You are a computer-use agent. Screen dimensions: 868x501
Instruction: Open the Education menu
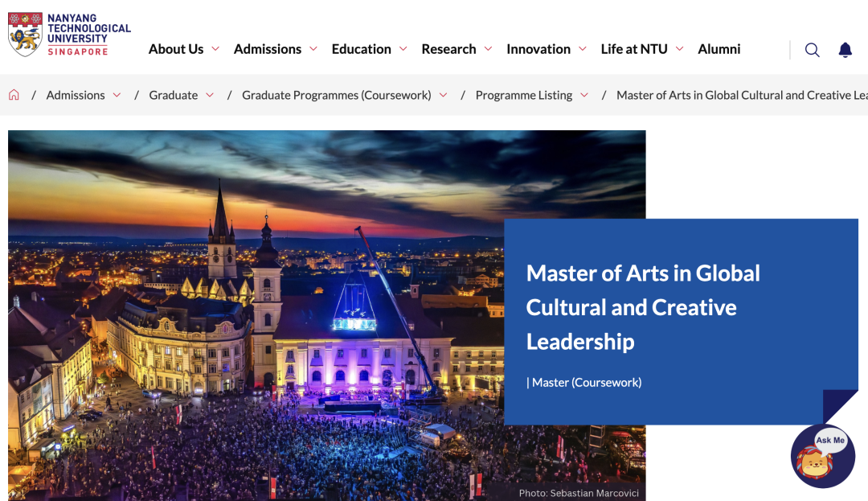pyautogui.click(x=362, y=49)
